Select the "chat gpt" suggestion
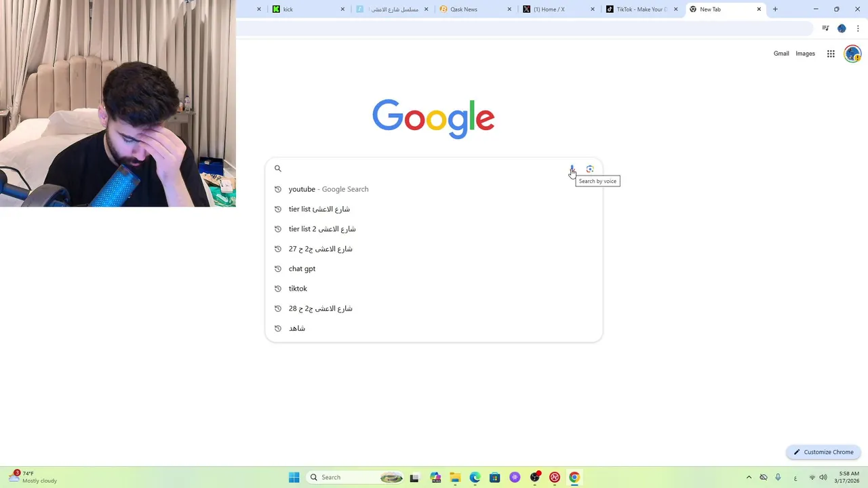 tap(434, 269)
